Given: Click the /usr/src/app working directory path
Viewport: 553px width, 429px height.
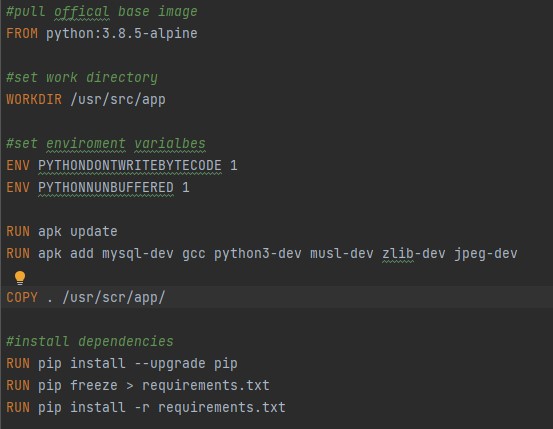Looking at the screenshot, I should (x=118, y=99).
